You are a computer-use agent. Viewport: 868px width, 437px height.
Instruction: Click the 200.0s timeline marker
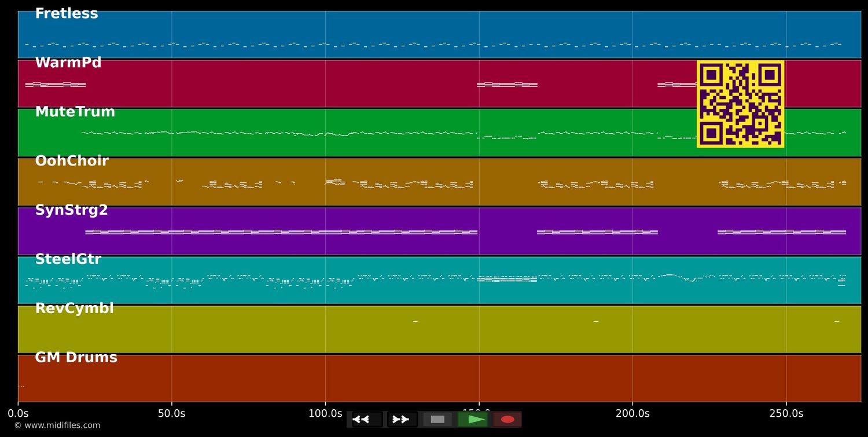click(632, 414)
